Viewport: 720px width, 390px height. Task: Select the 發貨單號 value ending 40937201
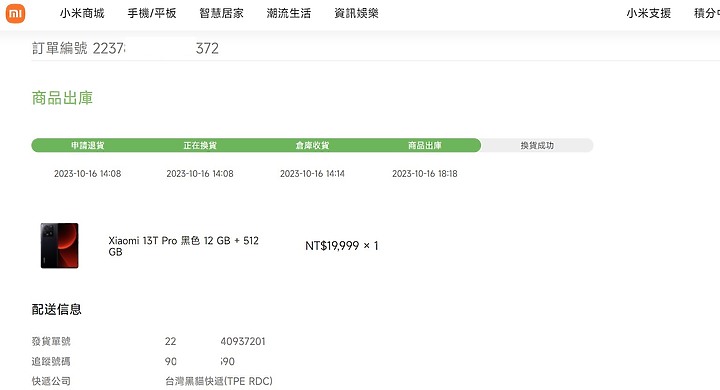(215, 341)
